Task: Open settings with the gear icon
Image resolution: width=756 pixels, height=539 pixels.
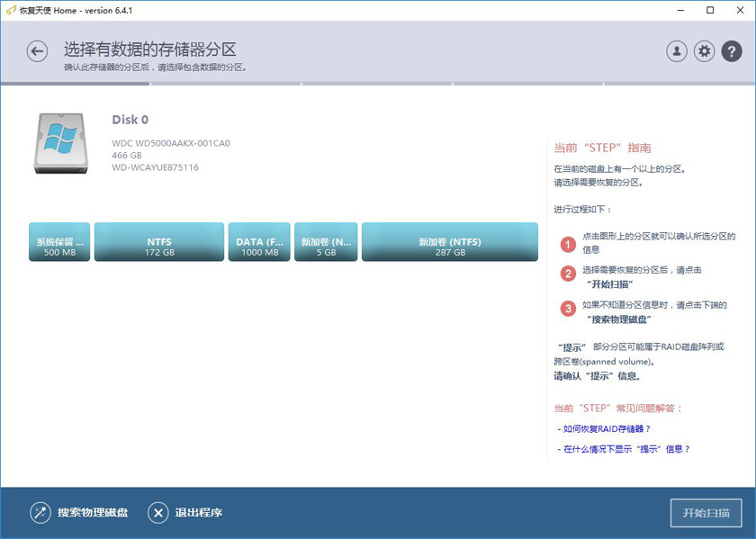Action: [704, 50]
